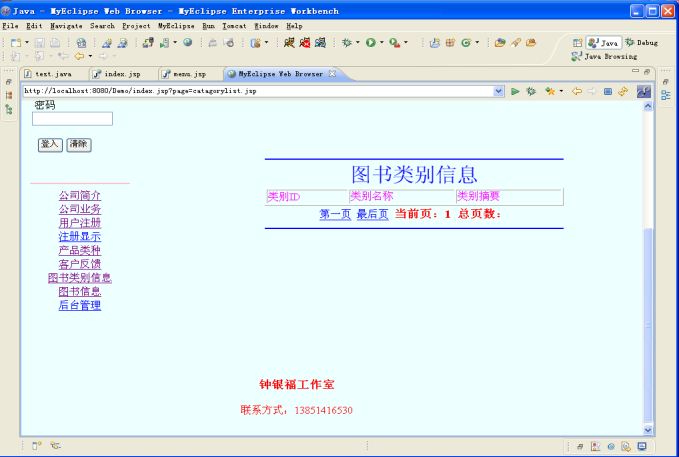Click the New wizard icon in toolbar
Image resolution: width=679 pixels, height=457 pixels.
point(16,42)
